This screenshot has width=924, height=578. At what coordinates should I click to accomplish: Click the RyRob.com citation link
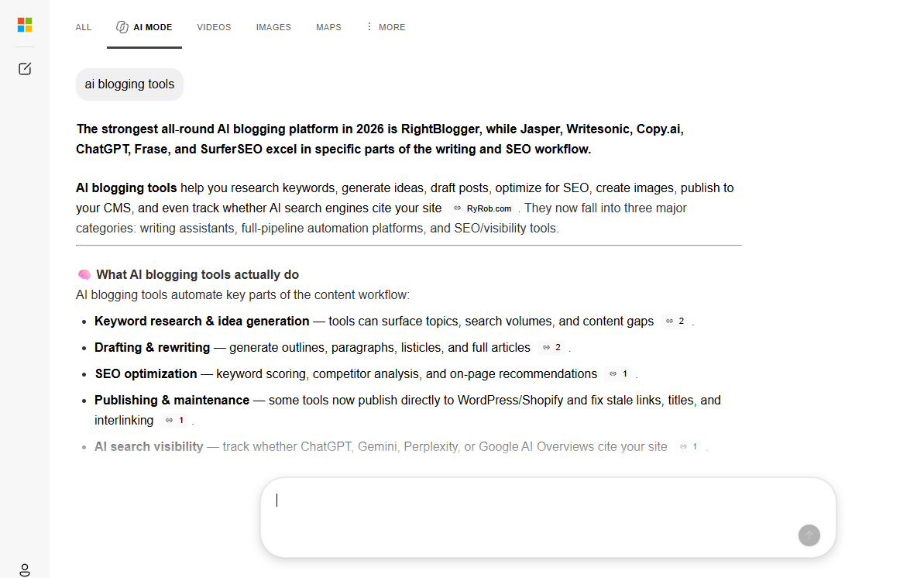483,208
